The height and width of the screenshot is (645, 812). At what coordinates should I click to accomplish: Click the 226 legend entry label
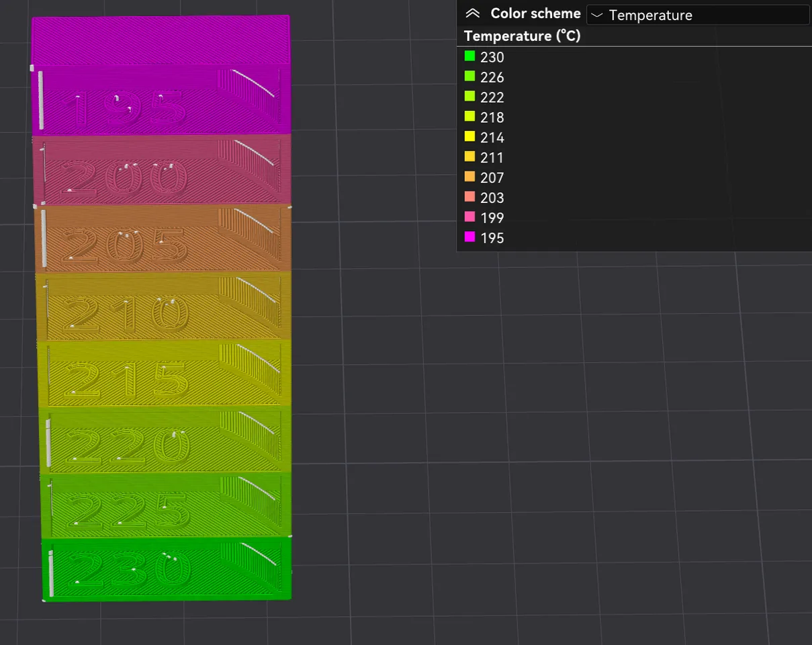click(492, 77)
